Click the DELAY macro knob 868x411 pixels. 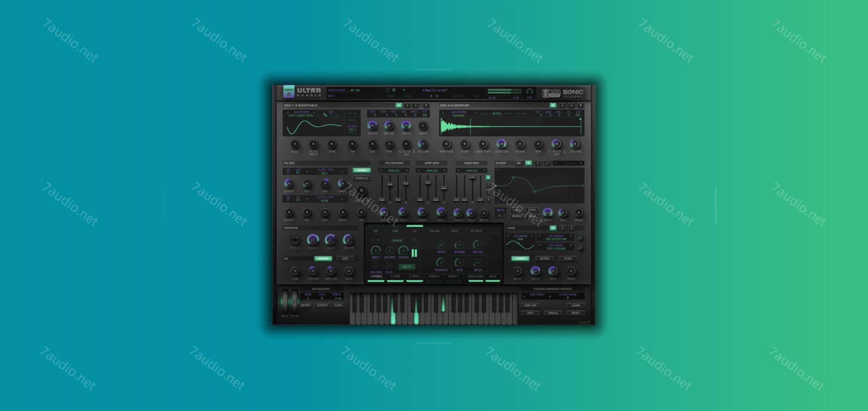pyautogui.click(x=331, y=240)
